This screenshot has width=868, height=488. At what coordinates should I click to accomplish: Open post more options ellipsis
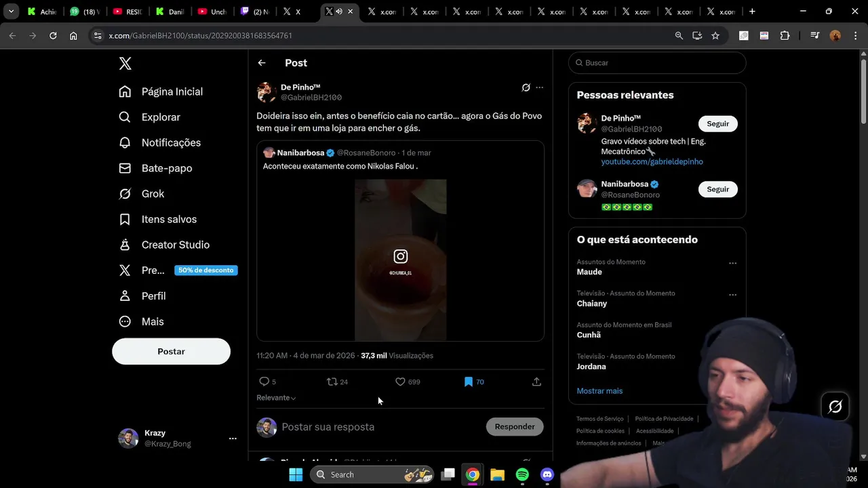(540, 87)
